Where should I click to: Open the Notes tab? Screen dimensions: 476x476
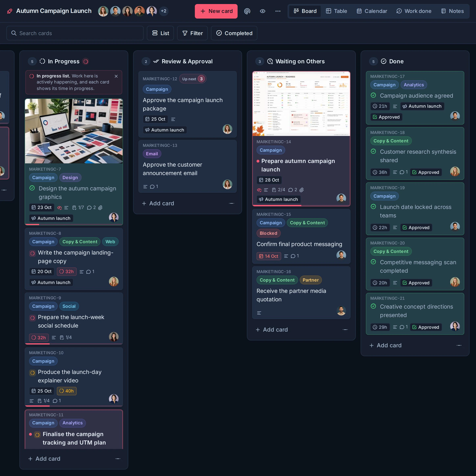pyautogui.click(x=452, y=11)
